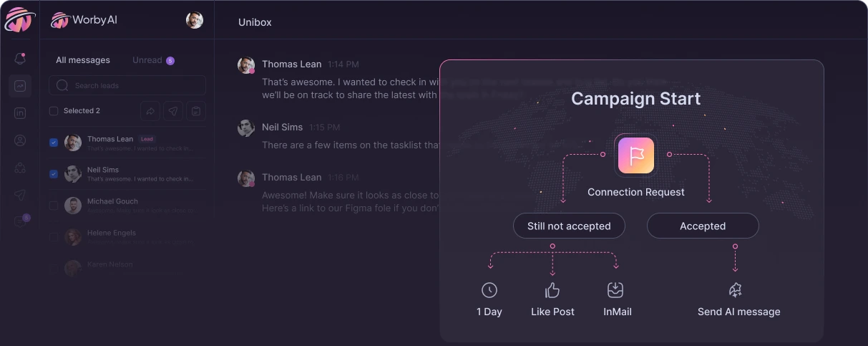The width and height of the screenshot is (868, 346).
Task: Toggle the Selected 2 select-all checkbox
Action: click(54, 111)
